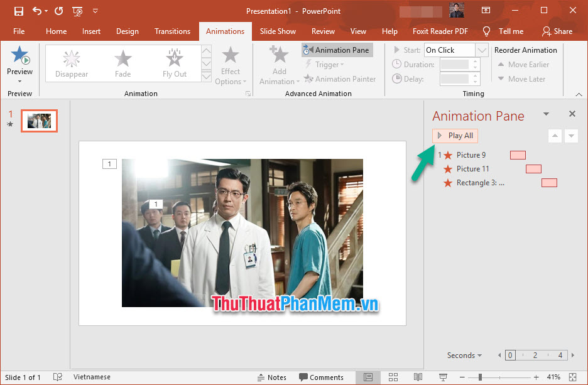The width and height of the screenshot is (588, 385).
Task: Switch to Slide Sorter view
Action: click(x=393, y=377)
